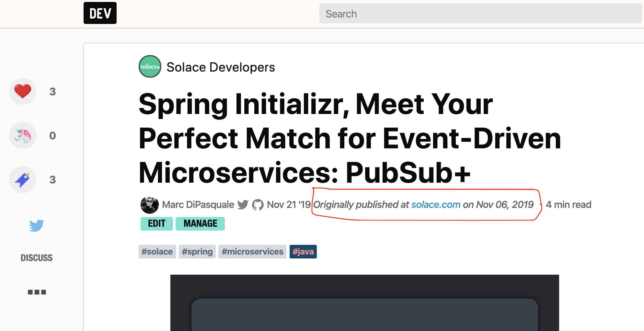This screenshot has width=644, height=331.
Task: Click the heart reaction icon
Action: 22,91
